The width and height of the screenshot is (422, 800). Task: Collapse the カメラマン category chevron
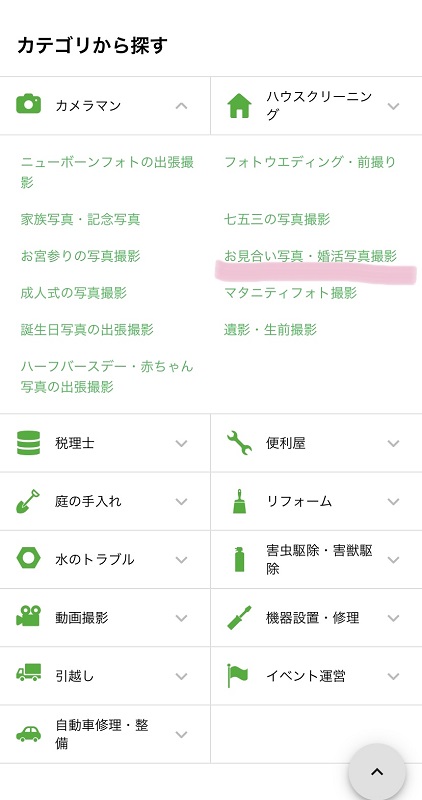[x=181, y=106]
